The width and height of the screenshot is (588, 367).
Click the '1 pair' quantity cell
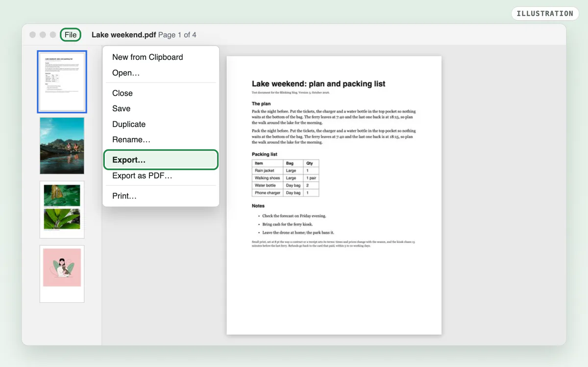coord(311,178)
